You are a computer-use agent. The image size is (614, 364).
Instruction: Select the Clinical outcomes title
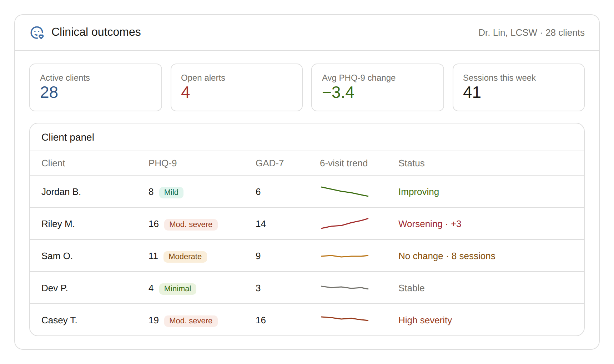(x=96, y=32)
